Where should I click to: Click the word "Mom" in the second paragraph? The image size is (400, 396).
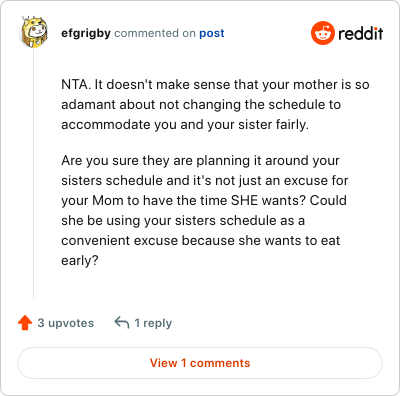click(x=108, y=200)
